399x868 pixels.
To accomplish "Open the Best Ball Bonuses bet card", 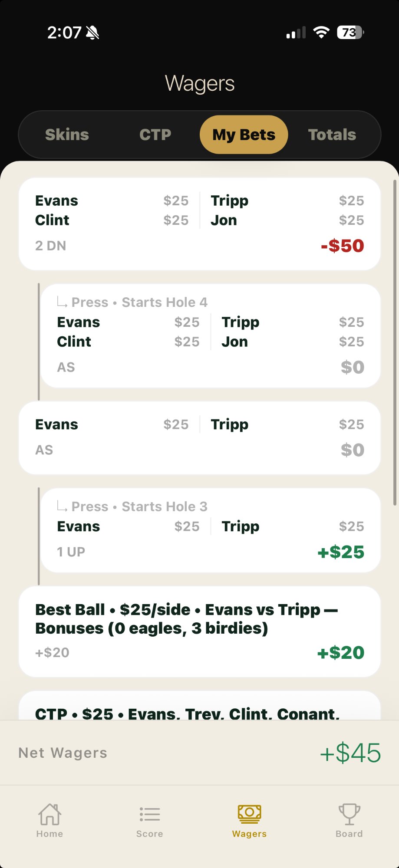I will [200, 631].
